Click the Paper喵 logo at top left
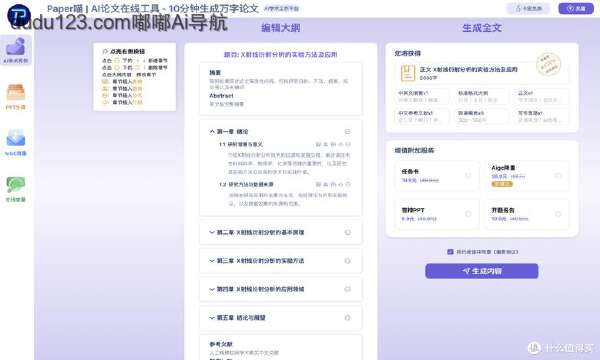 [19, 15]
